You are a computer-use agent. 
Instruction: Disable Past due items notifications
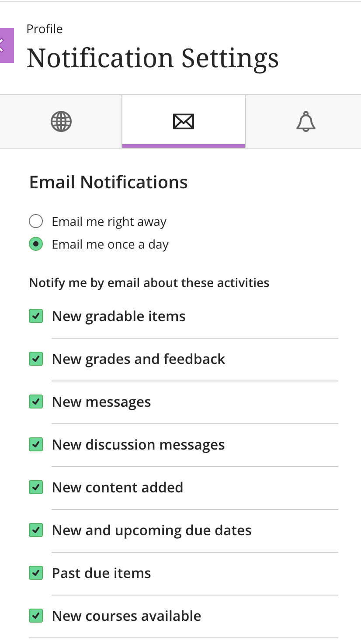click(x=36, y=573)
